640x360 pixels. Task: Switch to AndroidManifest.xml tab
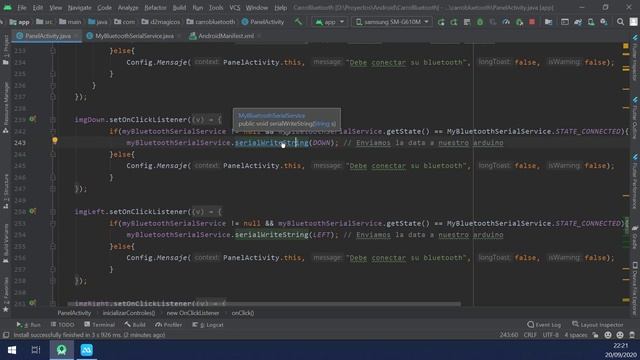pyautogui.click(x=222, y=36)
